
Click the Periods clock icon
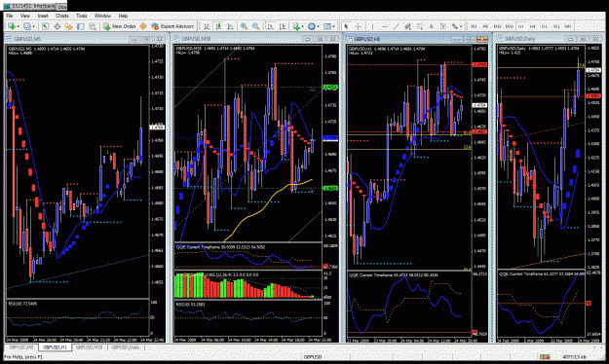pyautogui.click(x=312, y=26)
